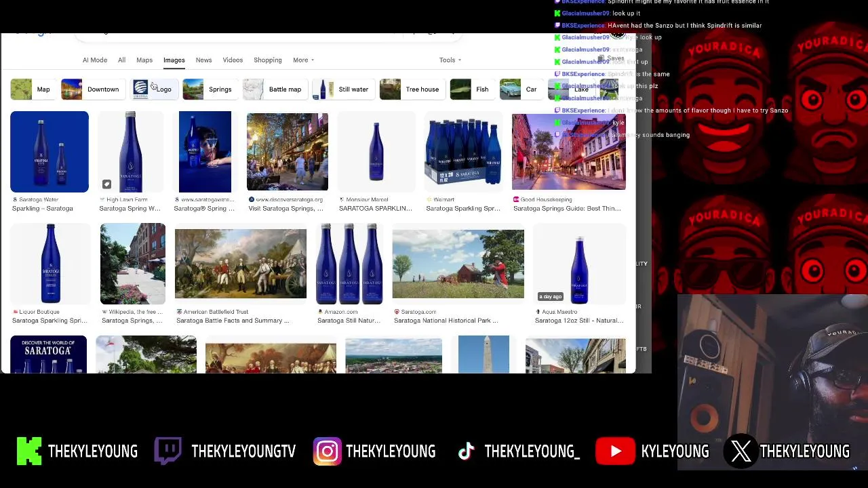Click the Twitch logo icon in overlay
868x488 pixels.
pyautogui.click(x=167, y=451)
